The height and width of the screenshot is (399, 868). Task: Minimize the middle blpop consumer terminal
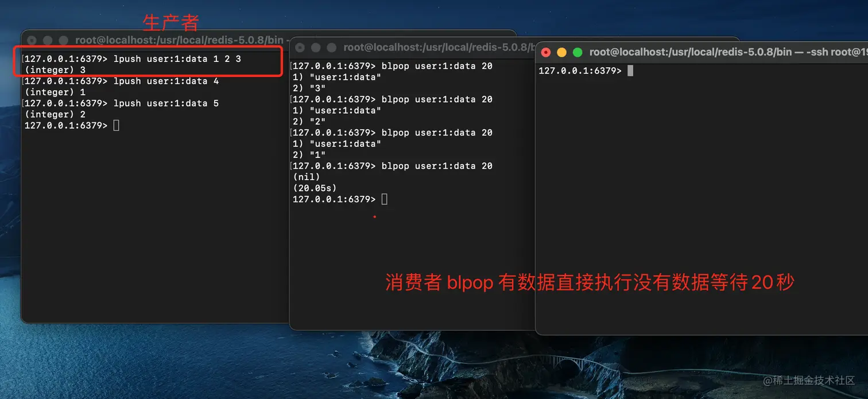pyautogui.click(x=316, y=48)
